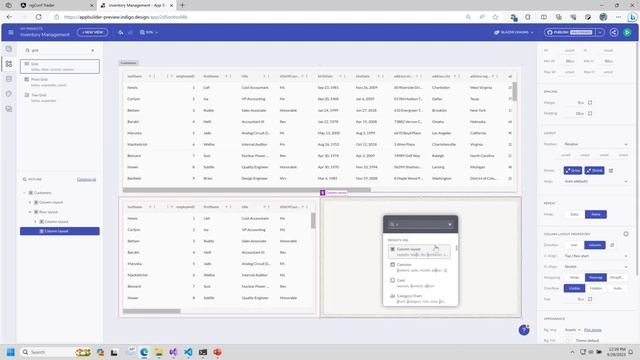
Task: Click the title column header in the top grid
Action: [x=244, y=76]
